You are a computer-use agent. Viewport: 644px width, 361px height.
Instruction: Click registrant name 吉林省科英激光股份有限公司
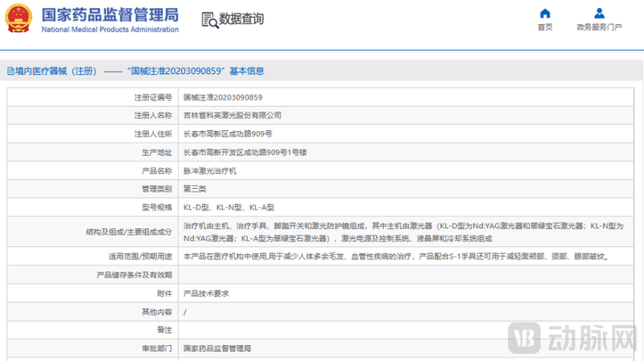pos(232,115)
